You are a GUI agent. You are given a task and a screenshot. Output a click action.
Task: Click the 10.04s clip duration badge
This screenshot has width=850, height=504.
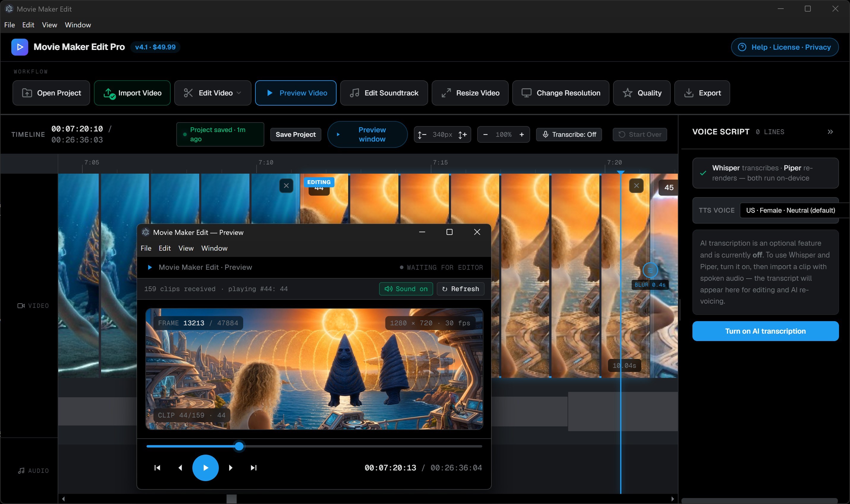(x=624, y=365)
